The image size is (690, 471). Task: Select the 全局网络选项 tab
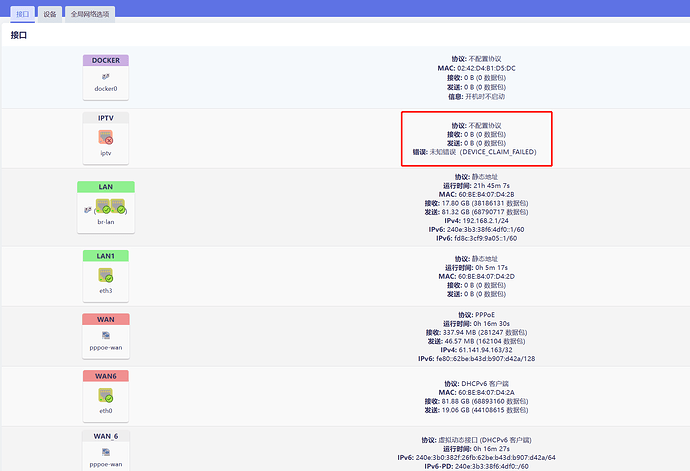[x=91, y=14]
